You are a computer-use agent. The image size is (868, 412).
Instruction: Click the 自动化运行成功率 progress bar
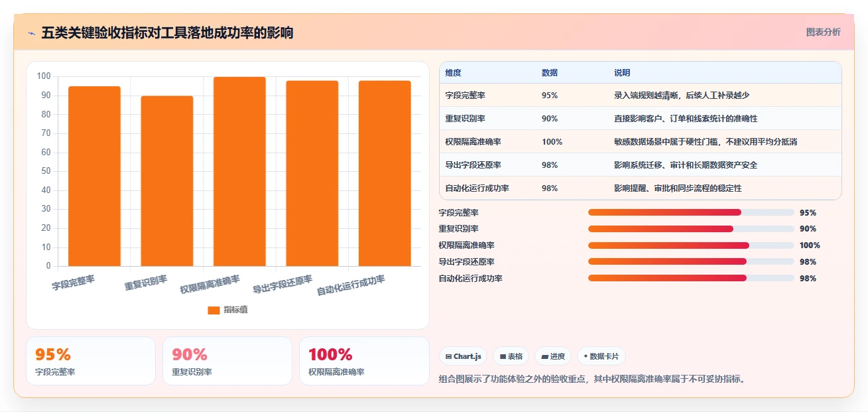tap(691, 279)
